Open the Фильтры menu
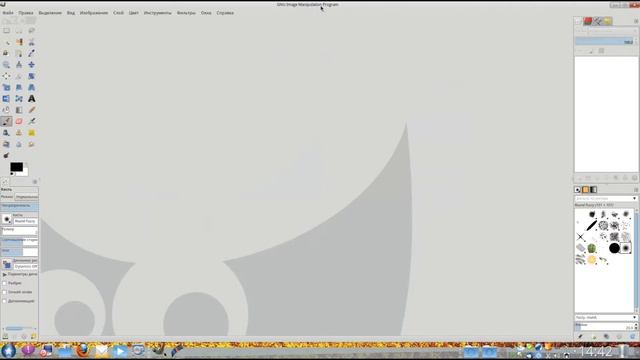 tap(186, 13)
